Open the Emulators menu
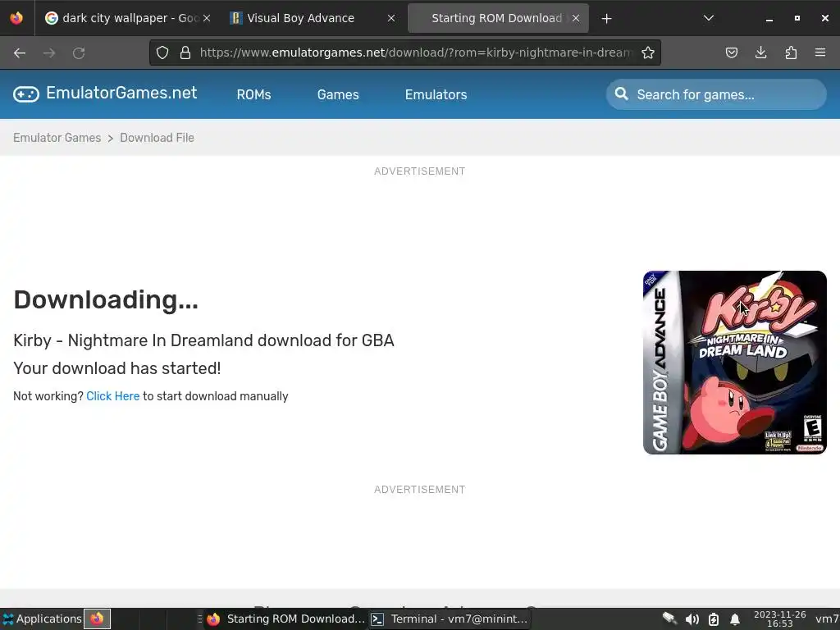The width and height of the screenshot is (840, 630). point(436,95)
